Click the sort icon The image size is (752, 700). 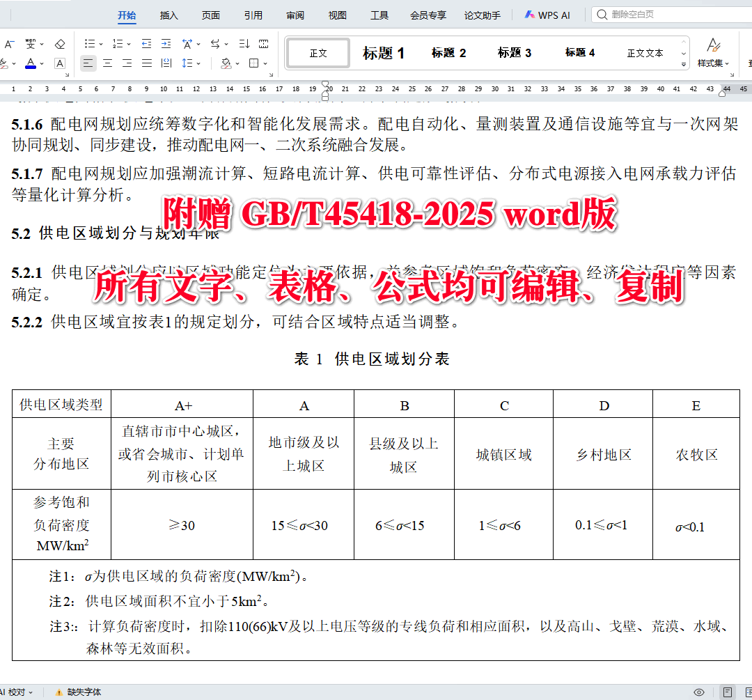(244, 44)
